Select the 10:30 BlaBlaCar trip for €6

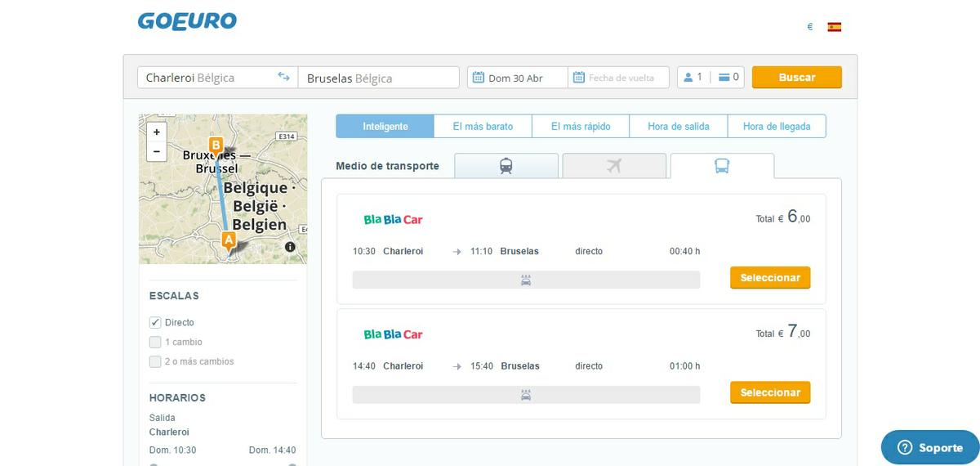tap(769, 278)
